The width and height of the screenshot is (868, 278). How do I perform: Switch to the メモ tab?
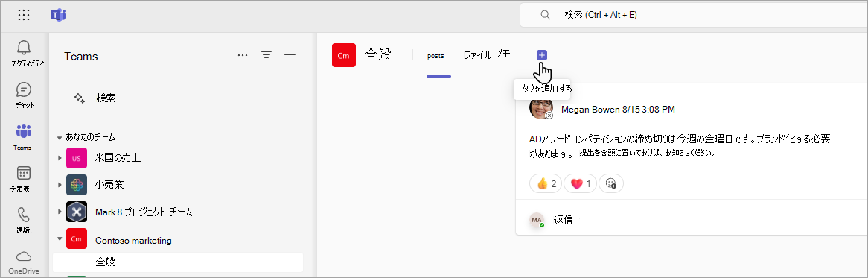coord(502,54)
